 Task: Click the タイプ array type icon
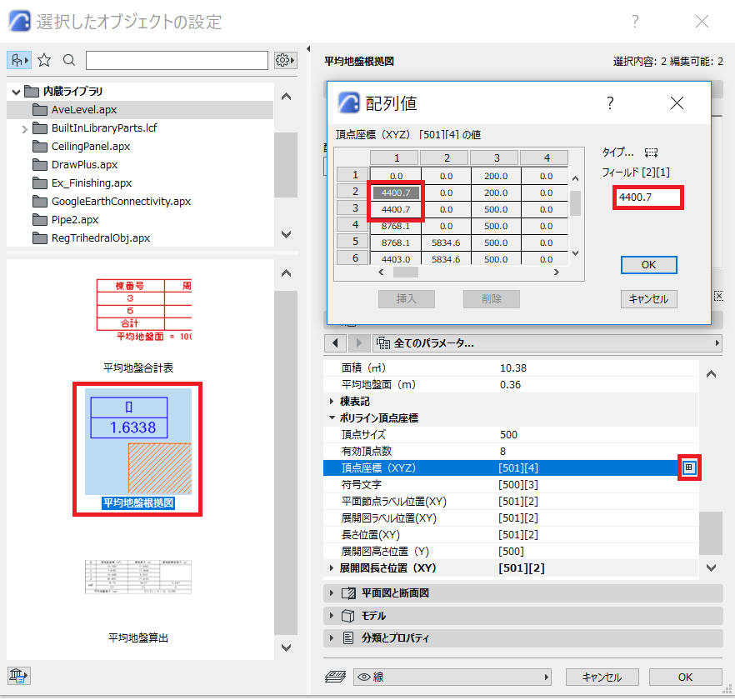[x=651, y=152]
